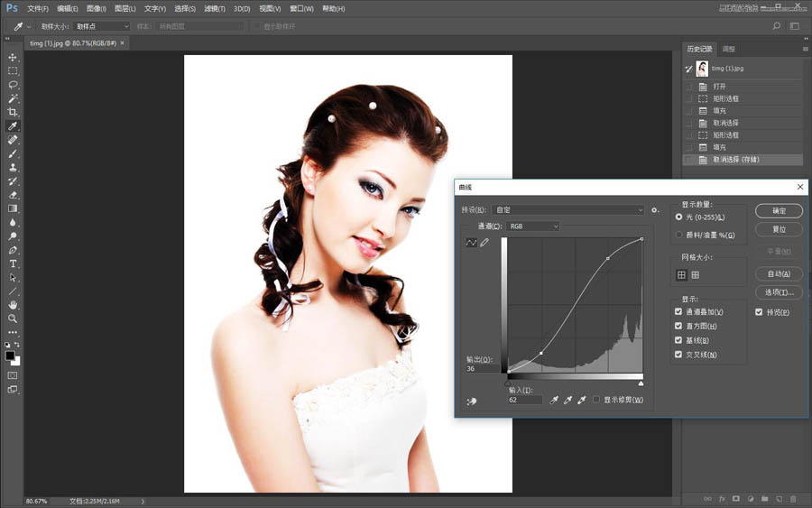Image resolution: width=812 pixels, height=508 pixels.
Task: Open the 滤镜 (Filter) menu
Action: (215, 8)
